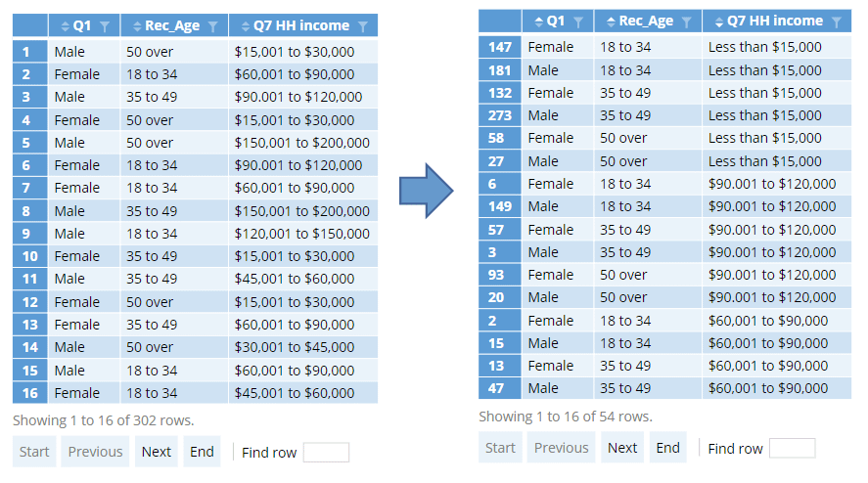This screenshot has height=483, width=868.
Task: Jump to End of the 54-row table
Action: tap(668, 448)
